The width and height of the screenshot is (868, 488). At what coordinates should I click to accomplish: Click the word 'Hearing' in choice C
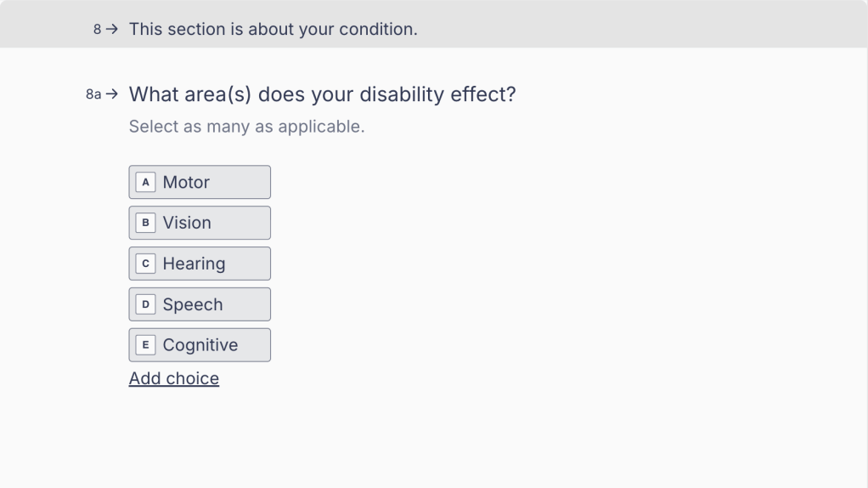click(x=194, y=264)
